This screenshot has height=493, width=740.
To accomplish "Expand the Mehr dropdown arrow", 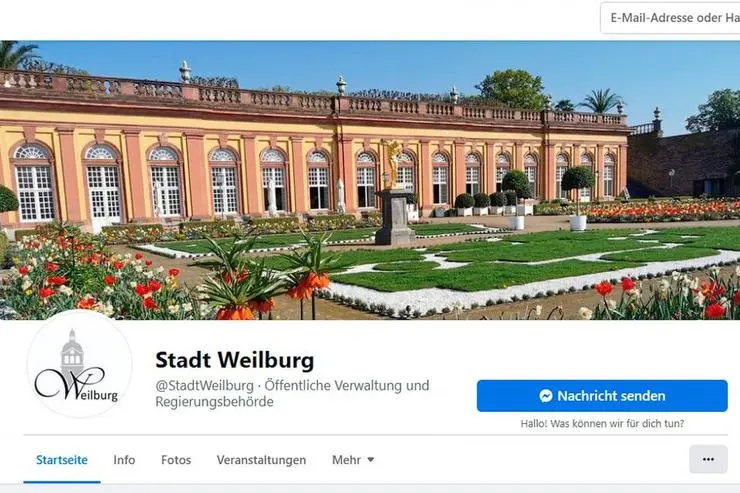I will pos(370,460).
